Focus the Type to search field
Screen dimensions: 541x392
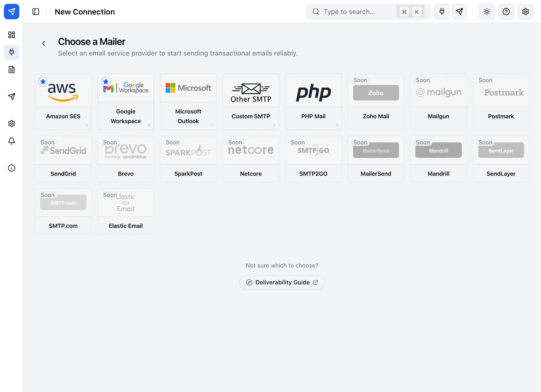click(x=368, y=12)
